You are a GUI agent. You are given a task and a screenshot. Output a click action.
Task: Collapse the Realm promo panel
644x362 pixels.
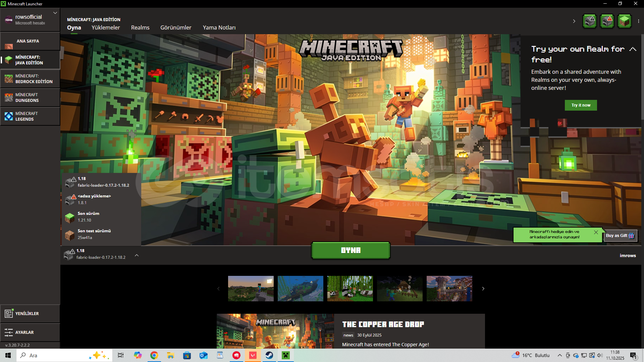pyautogui.click(x=633, y=49)
